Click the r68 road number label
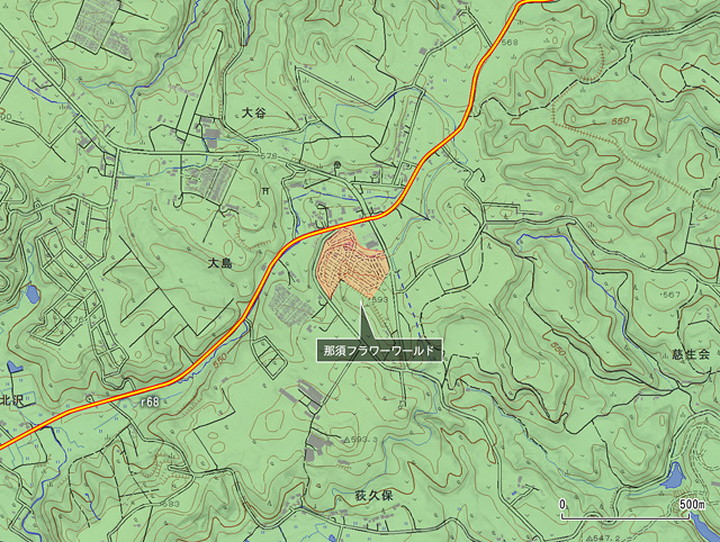The height and width of the screenshot is (542, 720). point(150,402)
